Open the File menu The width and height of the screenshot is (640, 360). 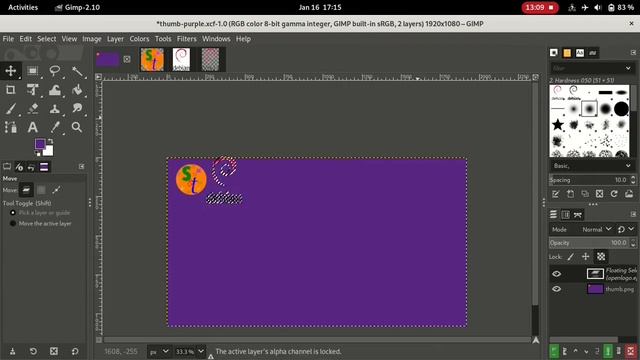pyautogui.click(x=8, y=39)
